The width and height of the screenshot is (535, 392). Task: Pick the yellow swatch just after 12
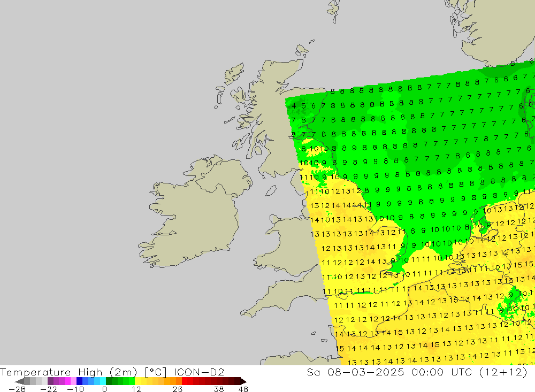pos(138,381)
